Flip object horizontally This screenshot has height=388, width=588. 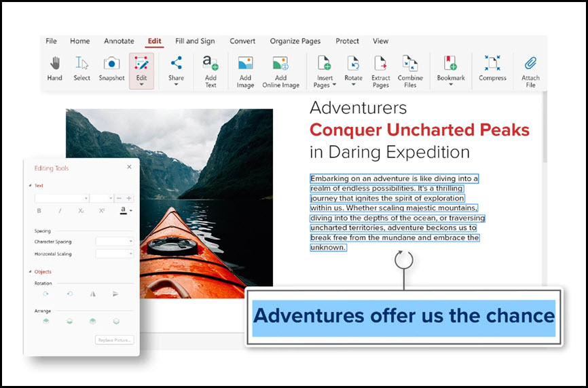[x=92, y=294]
